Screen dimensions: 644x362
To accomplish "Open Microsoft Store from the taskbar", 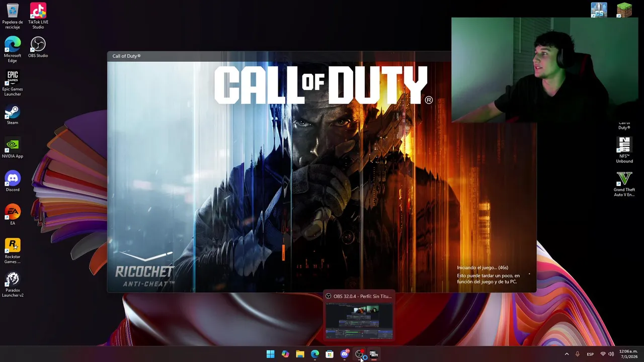I will click(330, 354).
